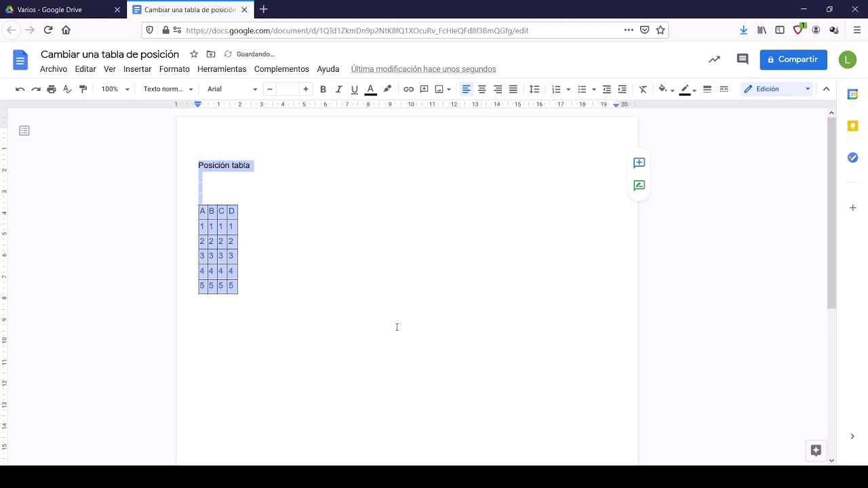Open border dash style icon
This screenshot has width=868, height=488.
tap(724, 89)
